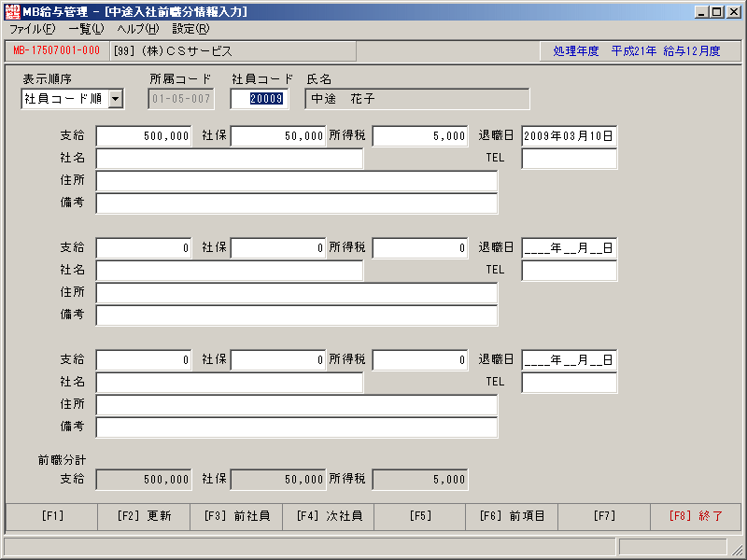
Task: Click the 前職分計 支給 total showing 500,000
Action: point(144,480)
